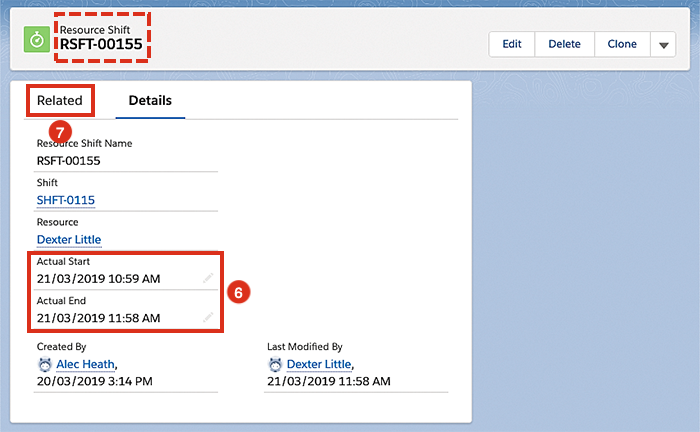Click the RSFT-00155 record title in the header
This screenshot has width=700, height=432.
tap(101, 45)
